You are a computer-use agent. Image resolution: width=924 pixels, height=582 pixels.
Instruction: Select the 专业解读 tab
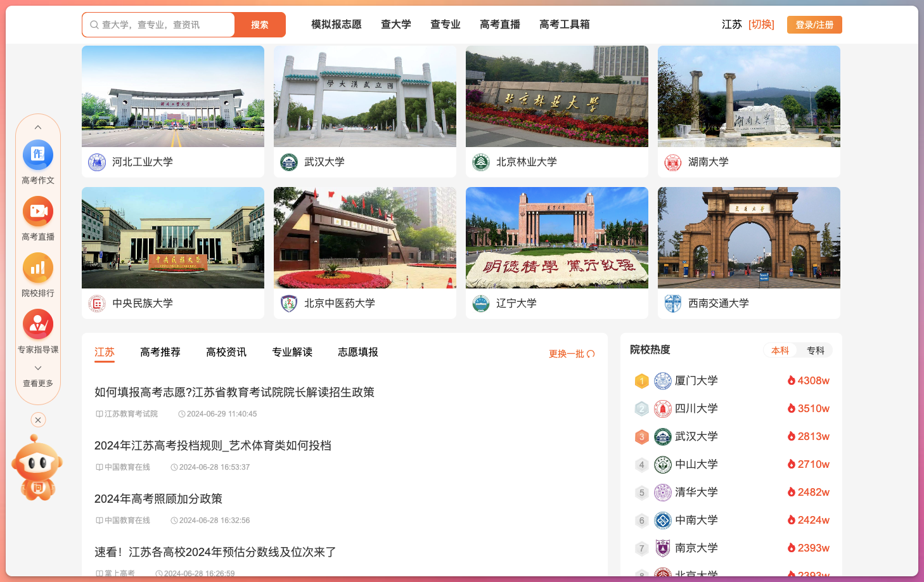coord(292,352)
